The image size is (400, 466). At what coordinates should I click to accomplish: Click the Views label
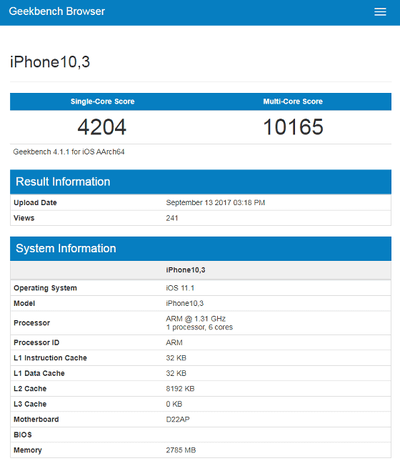coord(24,218)
